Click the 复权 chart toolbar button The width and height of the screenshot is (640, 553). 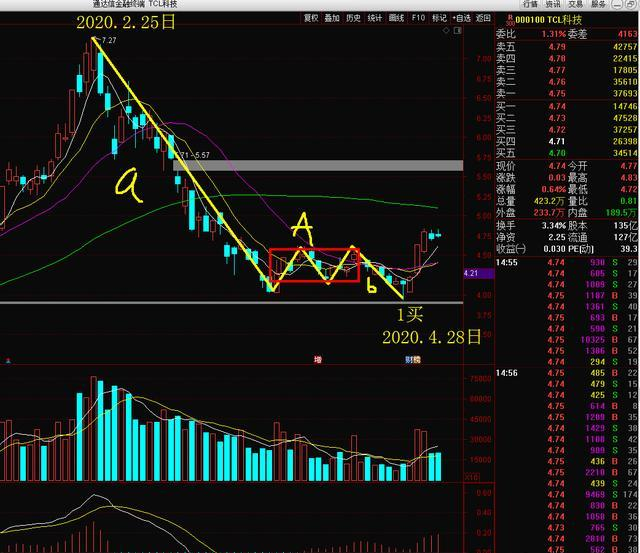pos(311,18)
